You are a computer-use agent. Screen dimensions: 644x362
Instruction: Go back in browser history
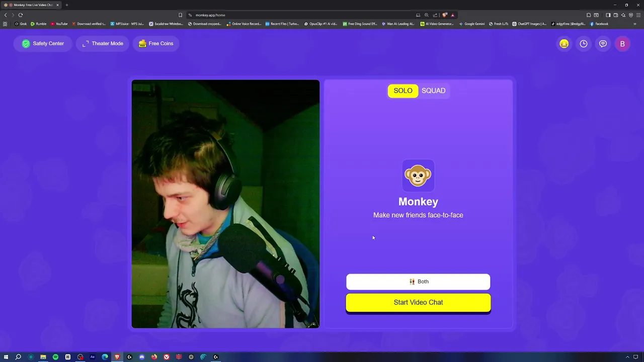(6, 15)
